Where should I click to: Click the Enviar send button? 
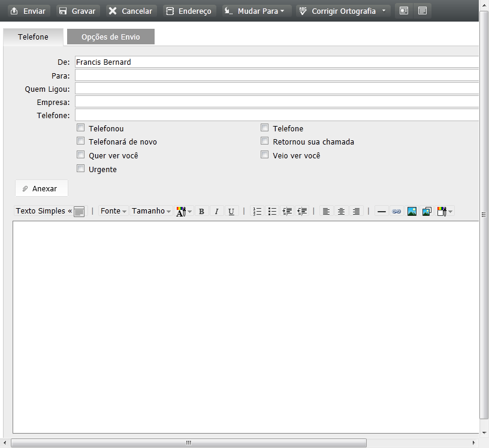pos(28,11)
